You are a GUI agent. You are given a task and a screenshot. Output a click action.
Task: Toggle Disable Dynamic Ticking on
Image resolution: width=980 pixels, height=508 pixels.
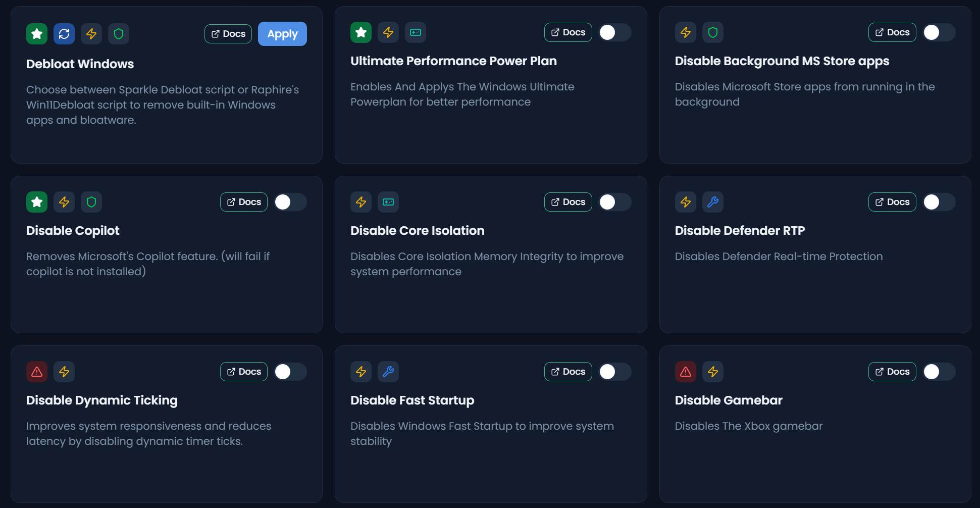point(290,372)
